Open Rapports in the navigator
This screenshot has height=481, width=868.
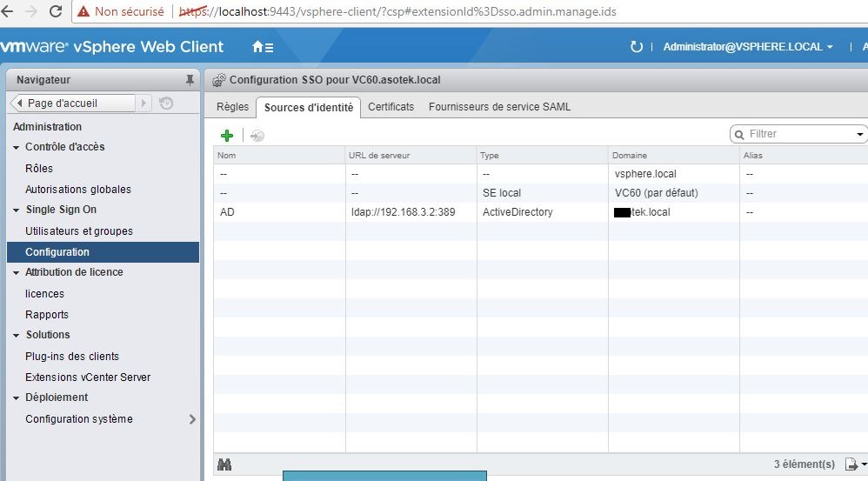click(x=46, y=314)
